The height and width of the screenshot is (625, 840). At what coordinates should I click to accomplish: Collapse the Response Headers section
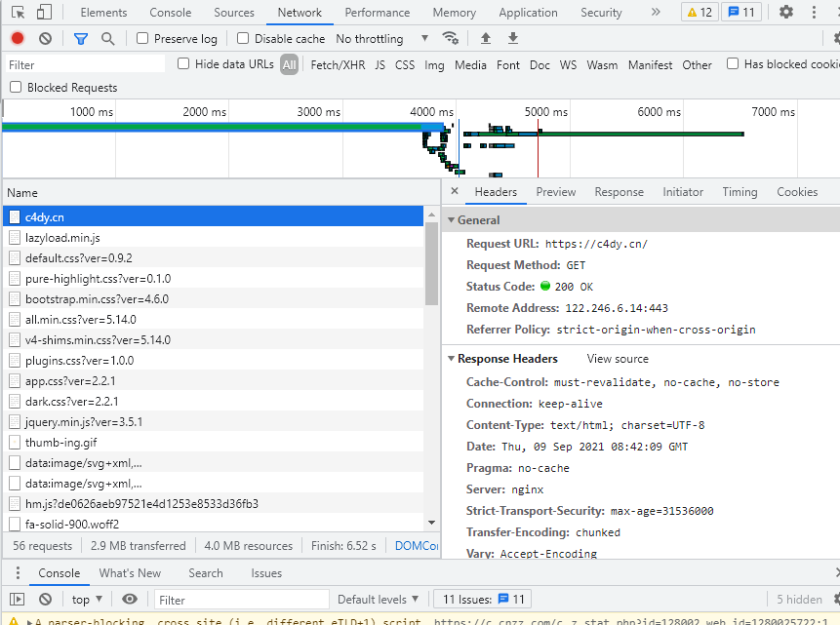451,359
